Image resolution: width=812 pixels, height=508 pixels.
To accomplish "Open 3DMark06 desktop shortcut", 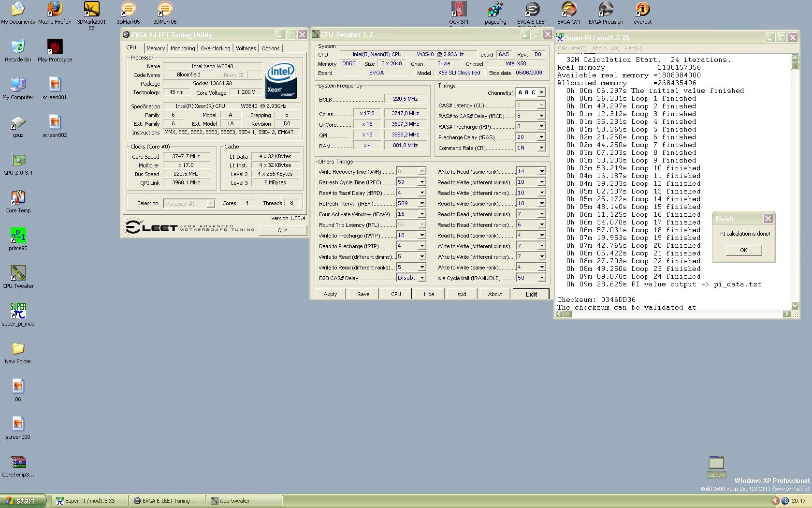I will pyautogui.click(x=165, y=13).
